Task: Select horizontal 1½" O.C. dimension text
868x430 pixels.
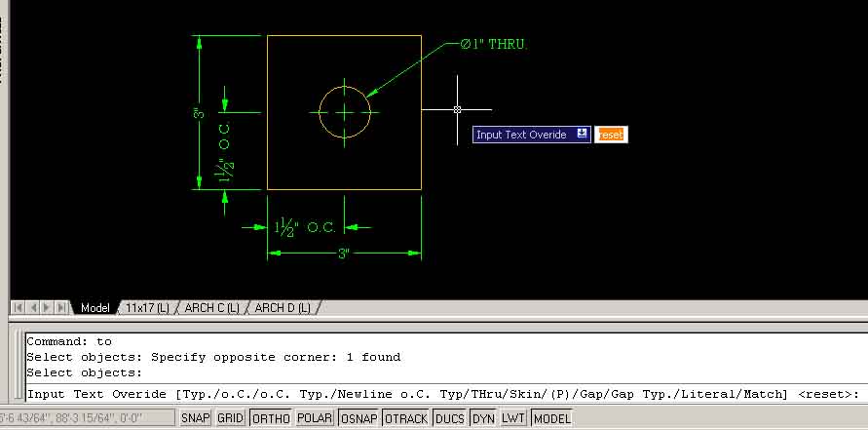Action: tap(305, 227)
